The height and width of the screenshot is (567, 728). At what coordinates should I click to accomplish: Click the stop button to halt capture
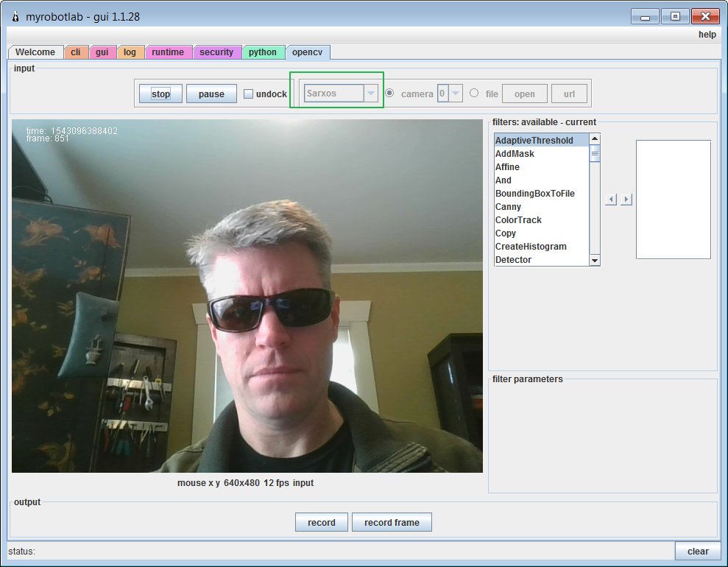coord(160,93)
